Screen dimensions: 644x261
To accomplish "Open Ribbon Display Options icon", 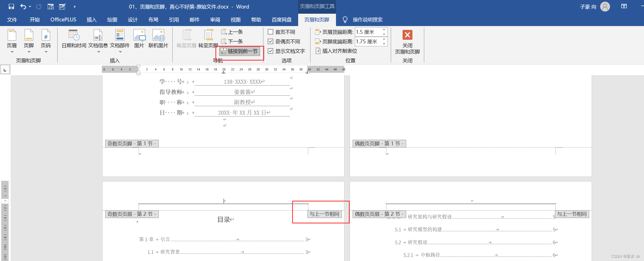I will [624, 6].
